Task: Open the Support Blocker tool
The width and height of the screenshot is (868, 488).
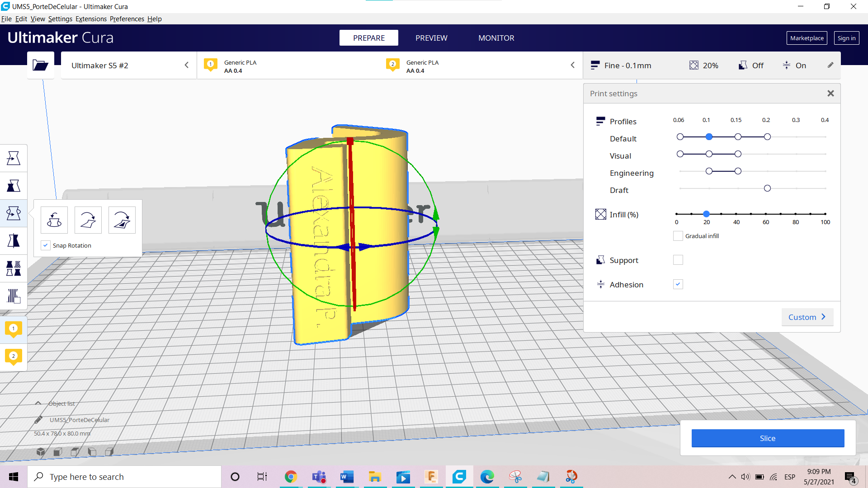Action: 14,296
